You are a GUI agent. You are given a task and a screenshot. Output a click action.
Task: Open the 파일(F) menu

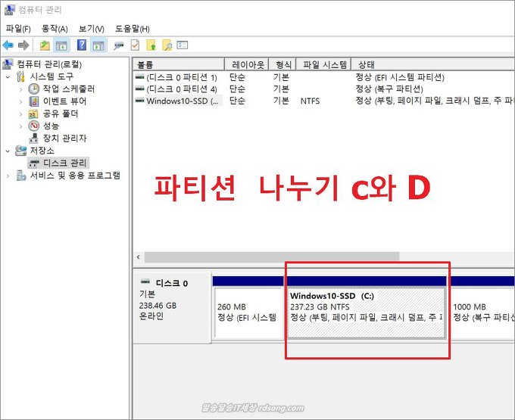click(18, 29)
